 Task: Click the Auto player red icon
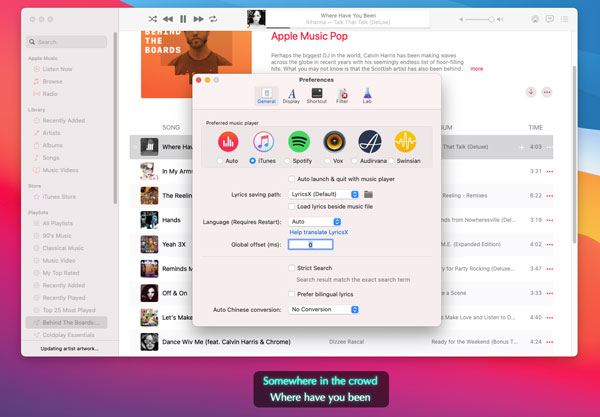(228, 142)
